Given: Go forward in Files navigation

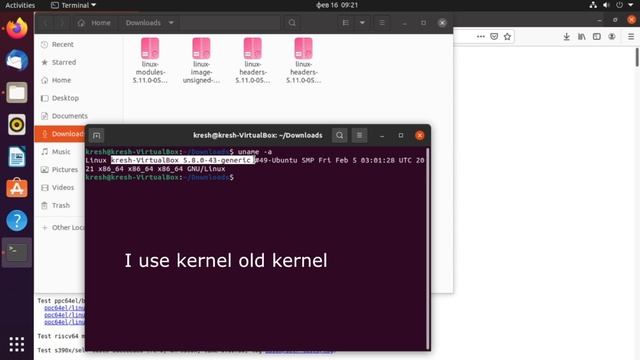Looking at the screenshot, I should pos(61,23).
